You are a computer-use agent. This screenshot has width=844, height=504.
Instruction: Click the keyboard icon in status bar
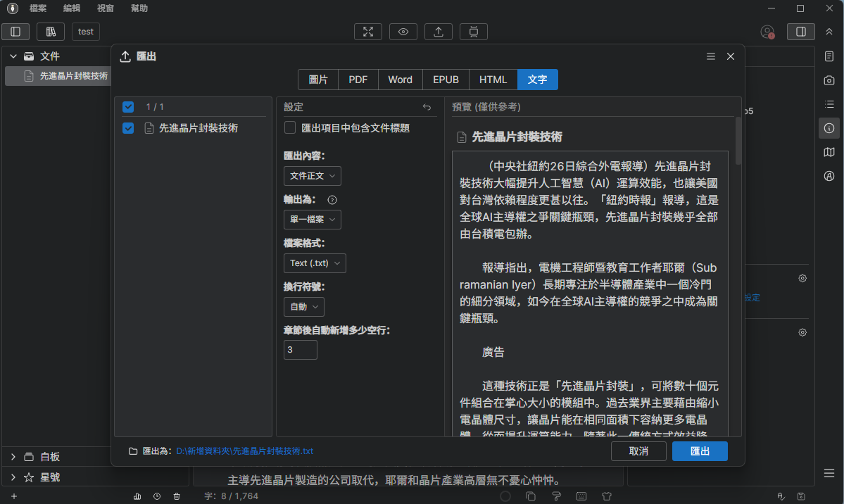(x=581, y=496)
